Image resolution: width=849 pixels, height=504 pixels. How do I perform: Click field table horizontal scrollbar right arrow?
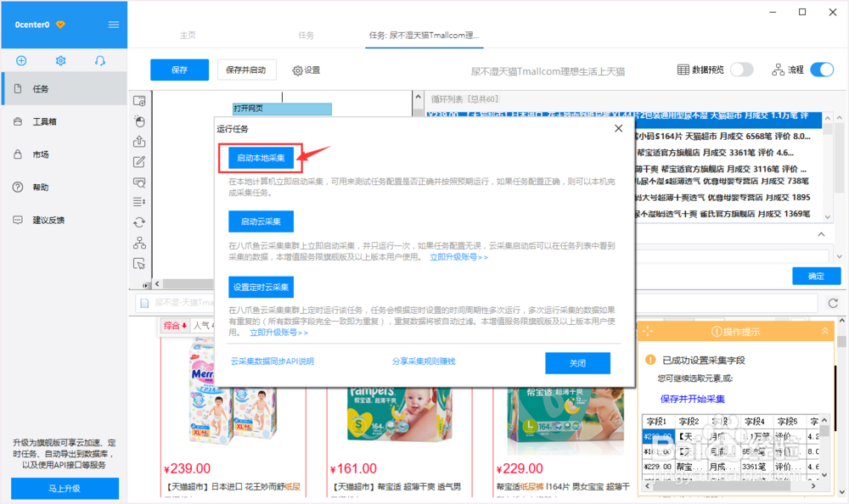(813, 486)
